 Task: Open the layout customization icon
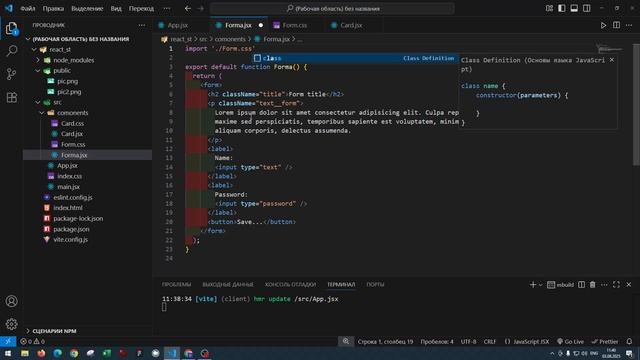[x=549, y=8]
